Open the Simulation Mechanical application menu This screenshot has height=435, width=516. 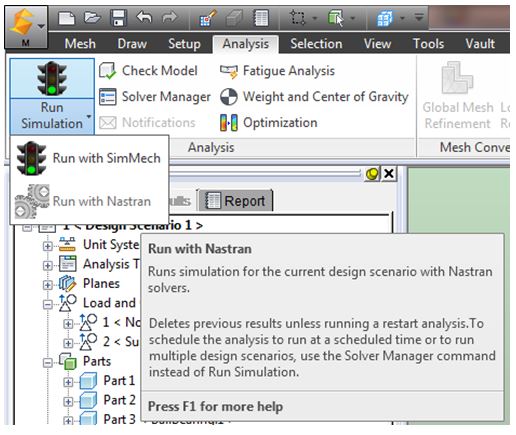coord(26,27)
